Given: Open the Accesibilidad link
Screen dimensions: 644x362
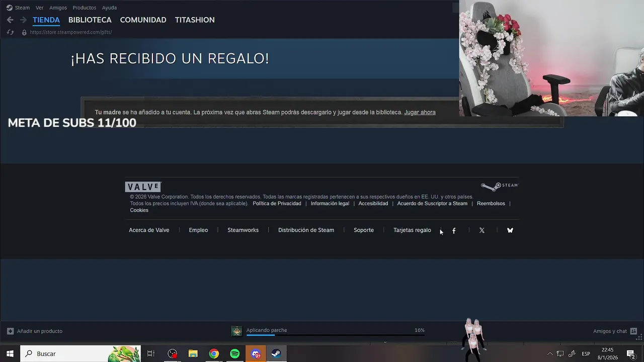Looking at the screenshot, I should tap(373, 204).
